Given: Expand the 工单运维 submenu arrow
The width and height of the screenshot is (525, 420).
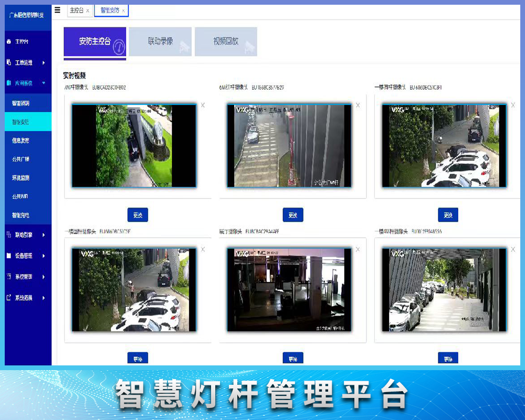Looking at the screenshot, I should click(x=44, y=62).
